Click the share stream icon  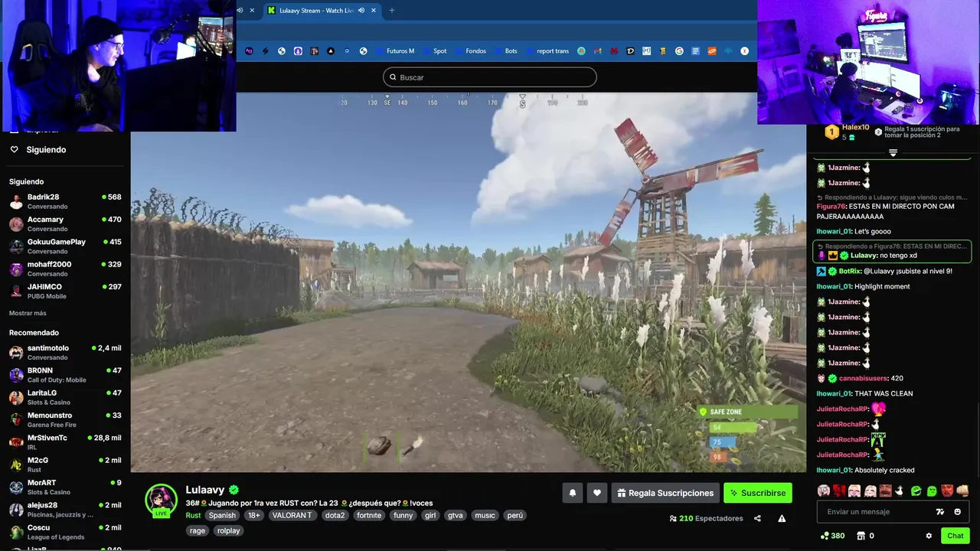[757, 518]
